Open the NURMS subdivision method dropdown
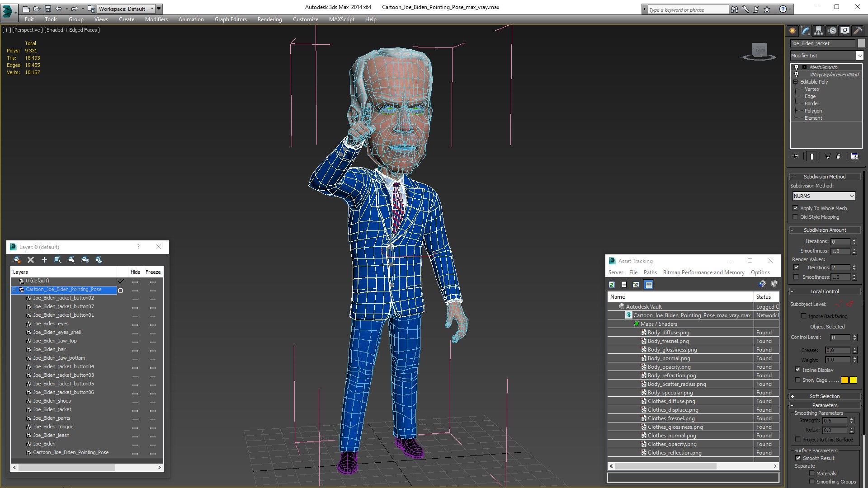 point(824,196)
